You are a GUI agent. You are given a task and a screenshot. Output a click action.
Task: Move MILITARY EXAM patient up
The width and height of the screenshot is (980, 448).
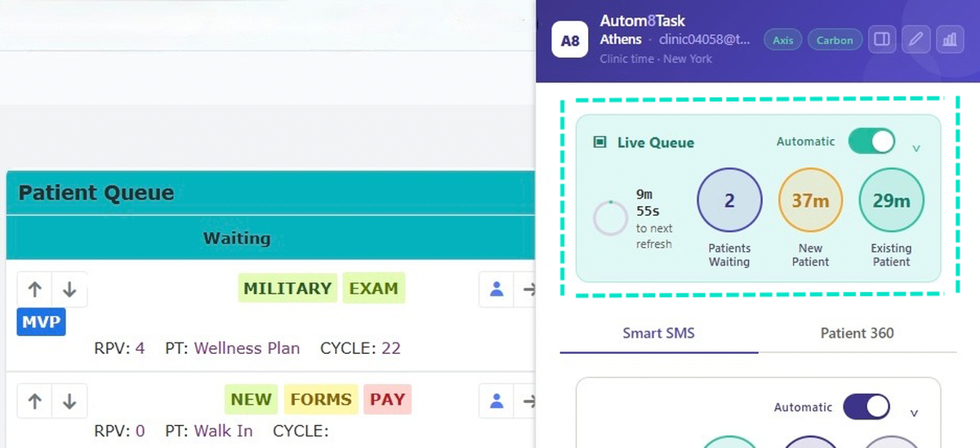[34, 289]
